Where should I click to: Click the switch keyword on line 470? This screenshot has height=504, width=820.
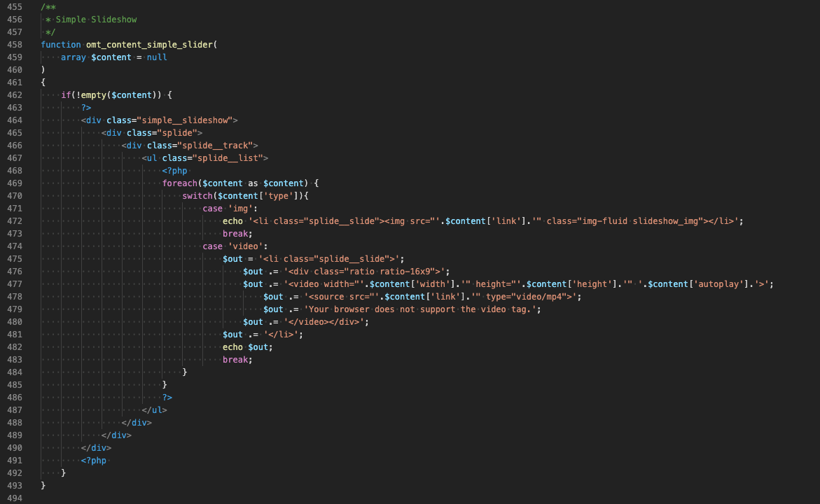point(197,196)
